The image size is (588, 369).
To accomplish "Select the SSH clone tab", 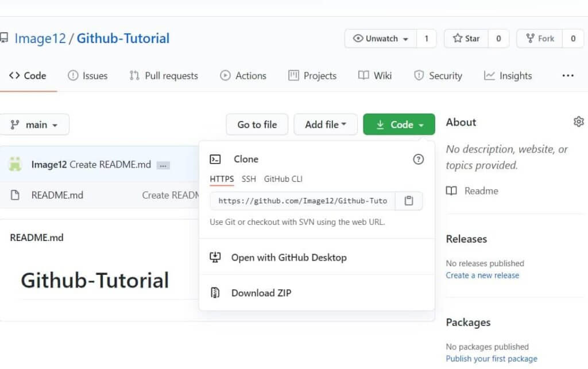I will pos(249,179).
